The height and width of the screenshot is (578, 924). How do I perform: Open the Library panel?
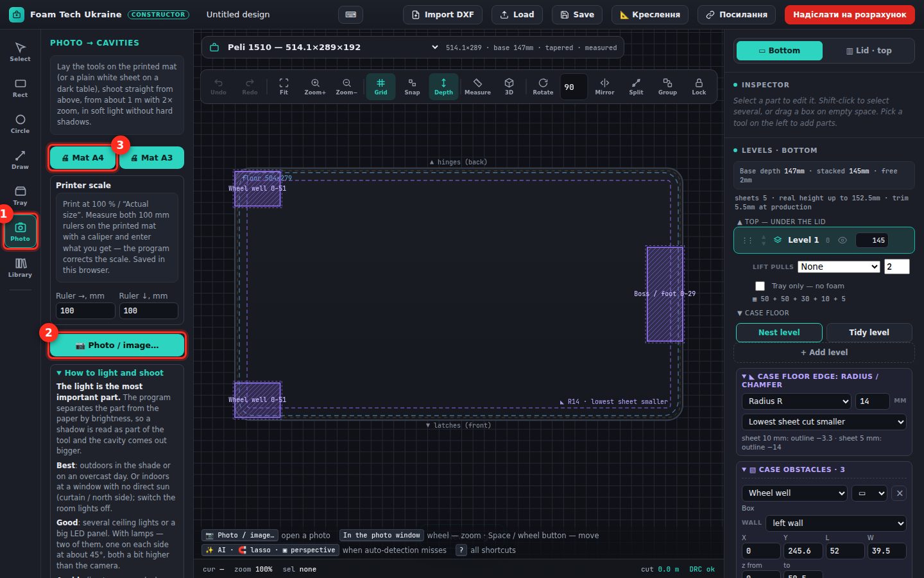[x=20, y=268]
